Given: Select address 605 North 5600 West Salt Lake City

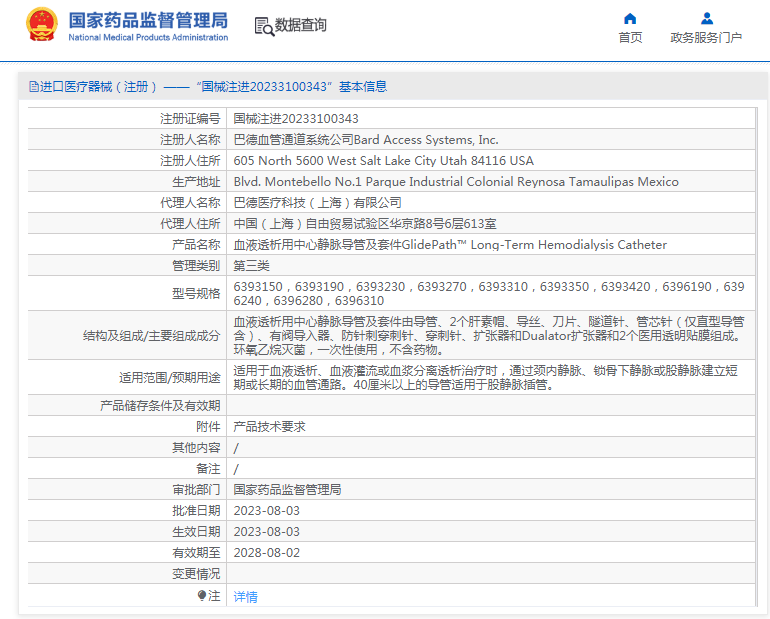Looking at the screenshot, I should 384,161.
